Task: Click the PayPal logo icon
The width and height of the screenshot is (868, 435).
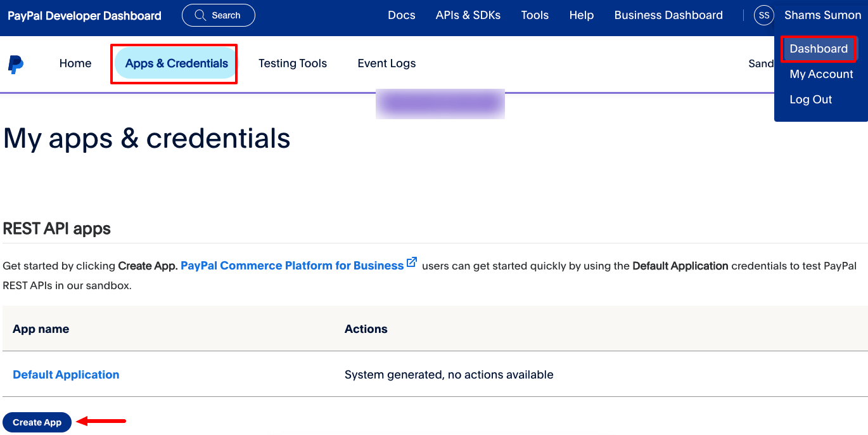Action: pos(16,63)
